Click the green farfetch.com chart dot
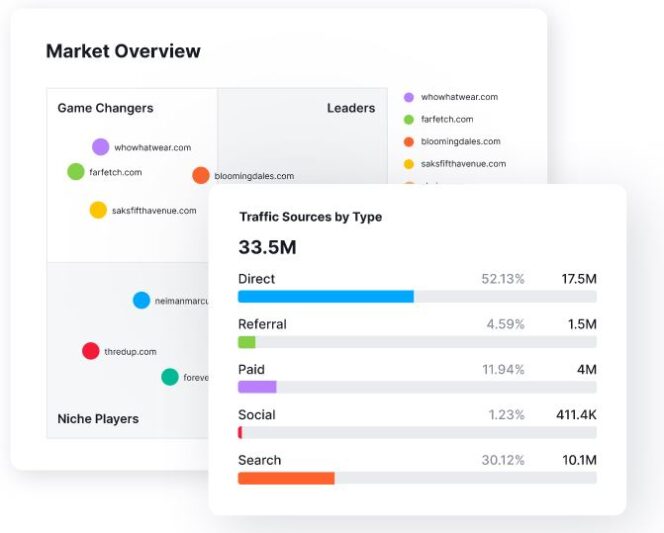The height and width of the screenshot is (533, 664). coord(76,171)
